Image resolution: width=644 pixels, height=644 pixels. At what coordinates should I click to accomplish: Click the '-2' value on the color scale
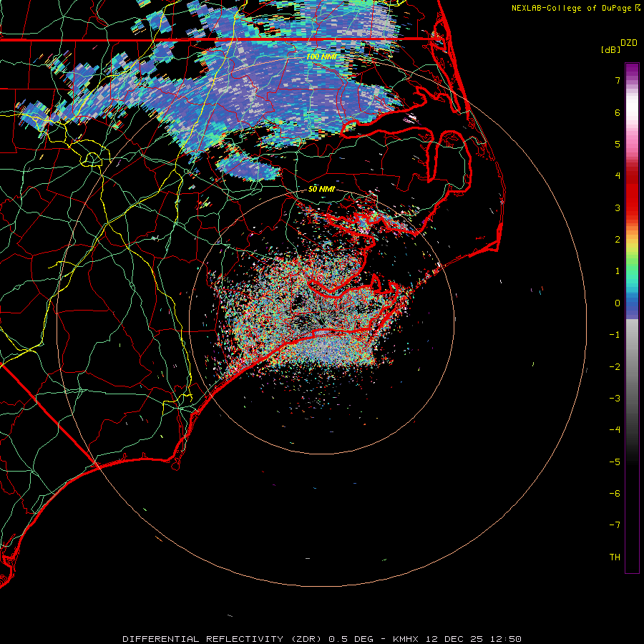[615, 367]
